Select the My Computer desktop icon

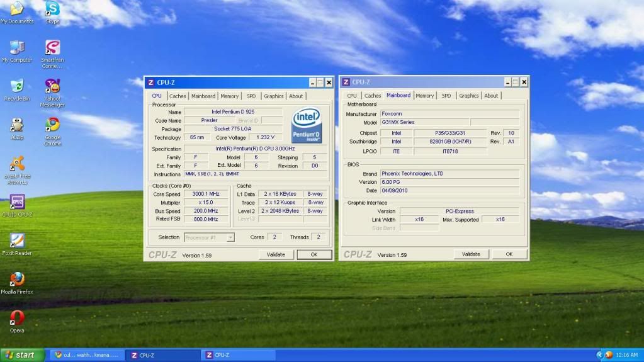pos(17,52)
